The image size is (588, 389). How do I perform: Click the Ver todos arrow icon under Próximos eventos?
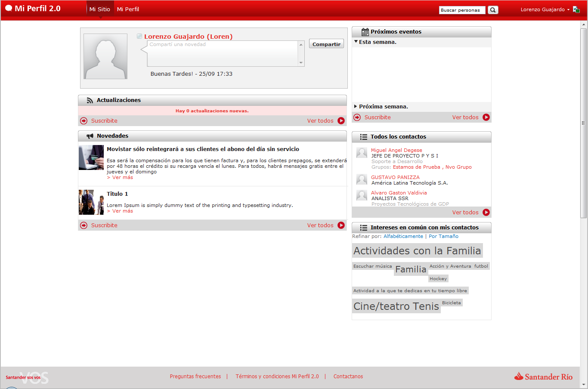tap(486, 117)
